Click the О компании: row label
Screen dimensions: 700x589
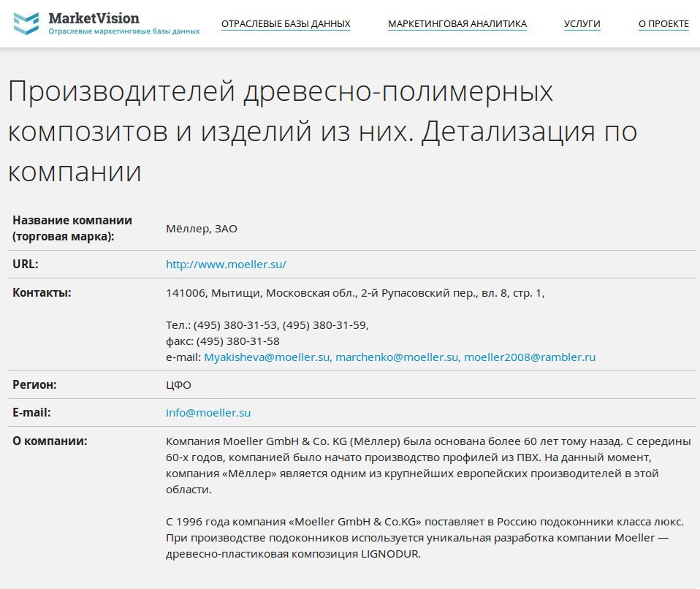click(x=50, y=441)
